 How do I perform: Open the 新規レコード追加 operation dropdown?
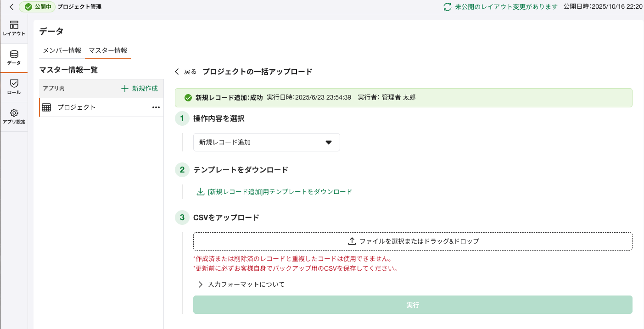(x=266, y=142)
